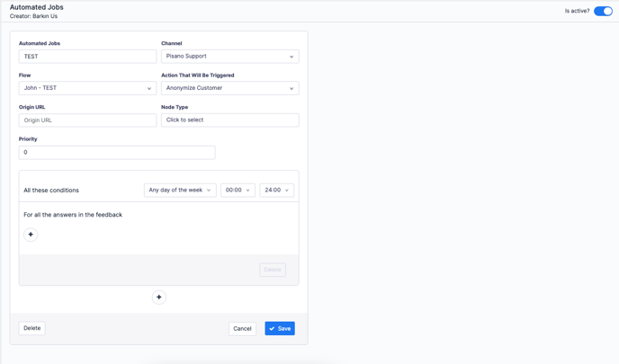Screen dimensions: 619x364
Task: Expand the Flow dropdown showing John - TEST
Action: coord(87,88)
